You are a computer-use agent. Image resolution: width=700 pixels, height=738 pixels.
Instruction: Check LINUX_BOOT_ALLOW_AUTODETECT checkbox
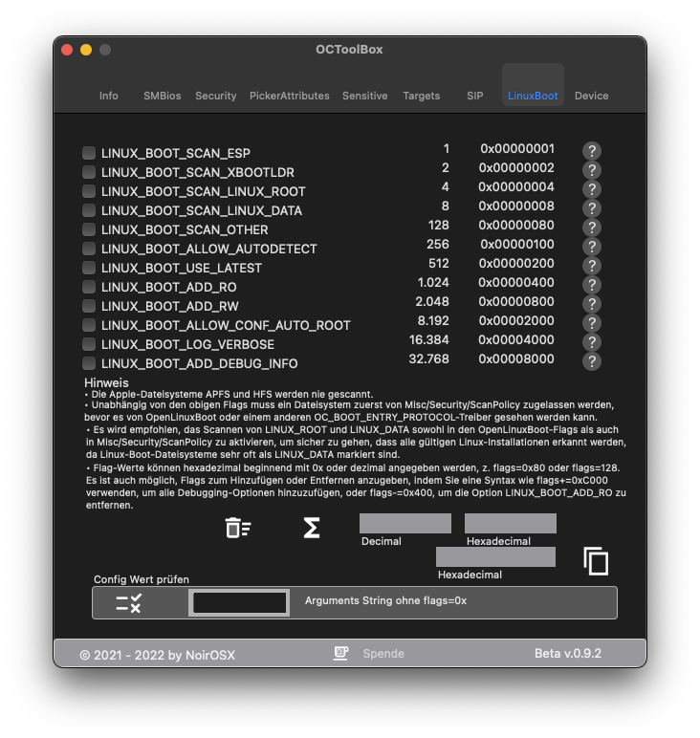89,249
